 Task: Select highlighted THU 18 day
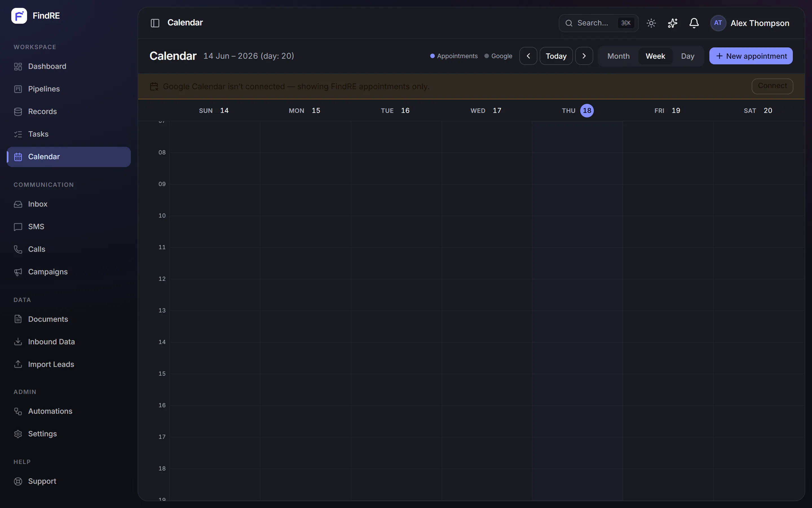tap(587, 111)
